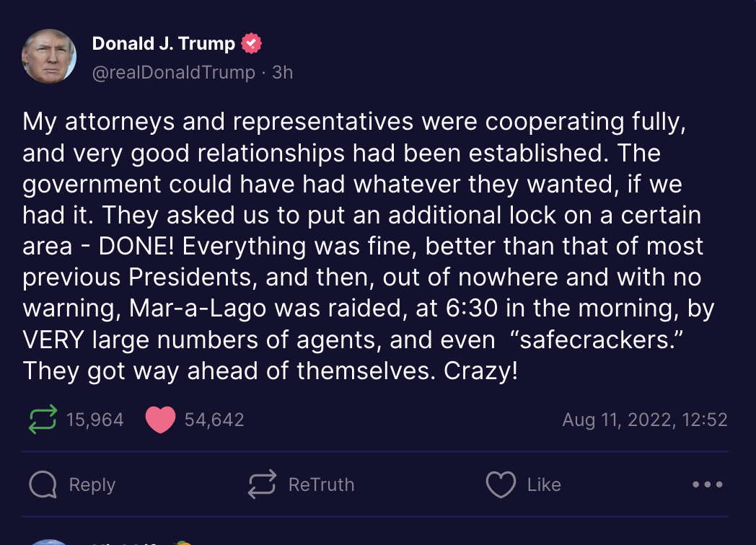
Task: Click the red verified badge
Action: click(251, 43)
